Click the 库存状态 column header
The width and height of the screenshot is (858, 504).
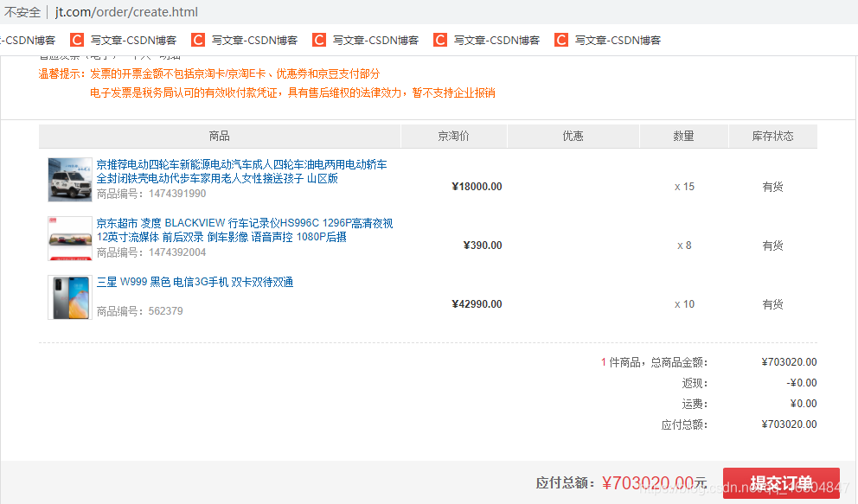(772, 136)
